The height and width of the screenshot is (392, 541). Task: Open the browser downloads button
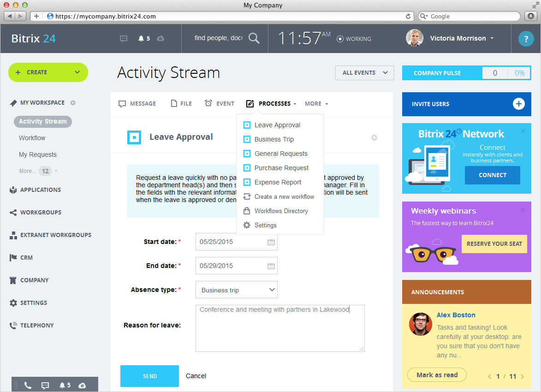click(531, 16)
